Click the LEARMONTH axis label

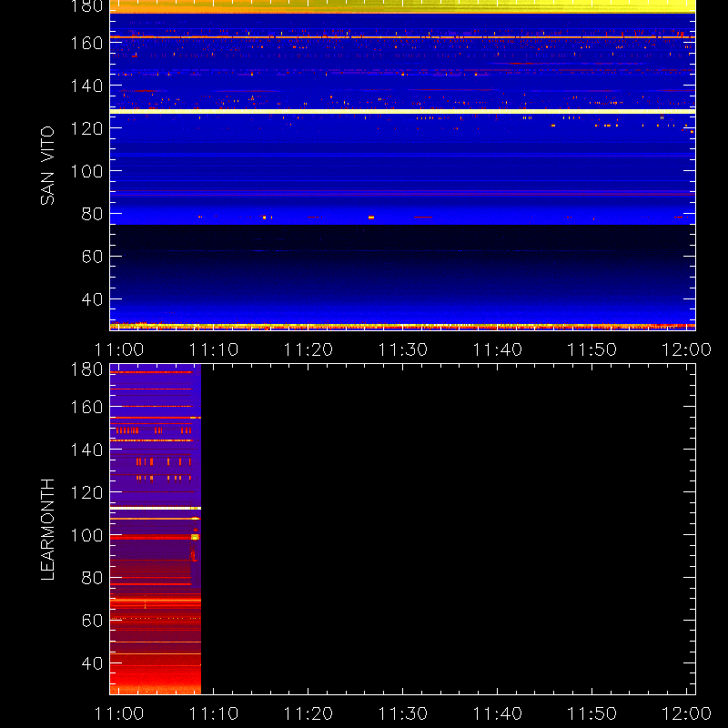pos(47,530)
